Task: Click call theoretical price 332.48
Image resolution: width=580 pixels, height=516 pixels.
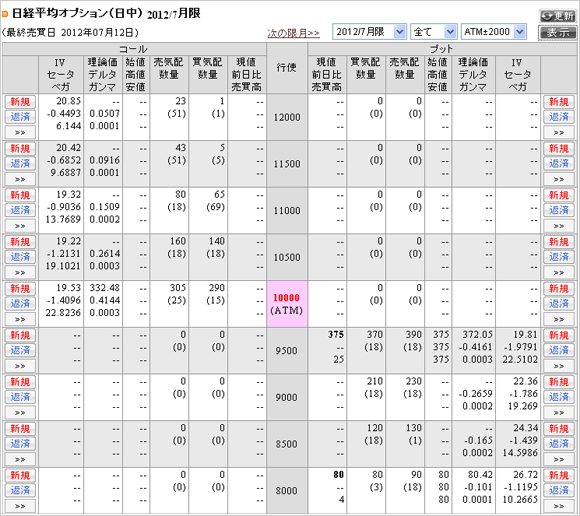Action: (105, 288)
